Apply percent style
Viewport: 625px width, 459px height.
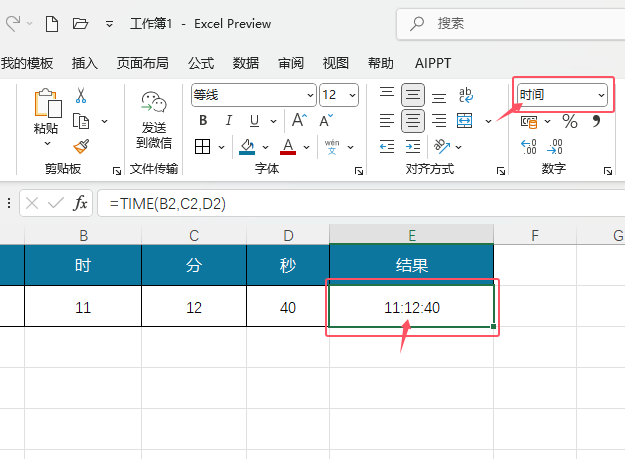pos(570,121)
